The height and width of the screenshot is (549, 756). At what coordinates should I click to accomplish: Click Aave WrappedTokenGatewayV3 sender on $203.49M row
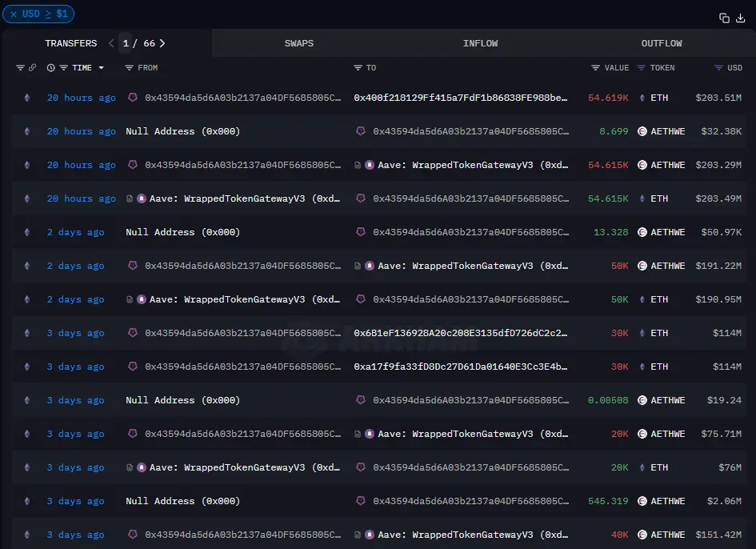[x=245, y=198]
